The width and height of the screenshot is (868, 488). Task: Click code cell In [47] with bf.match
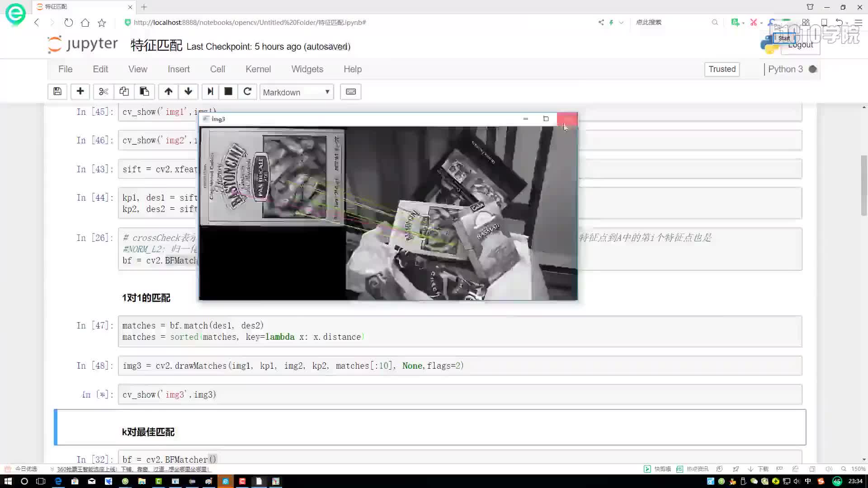(x=460, y=331)
